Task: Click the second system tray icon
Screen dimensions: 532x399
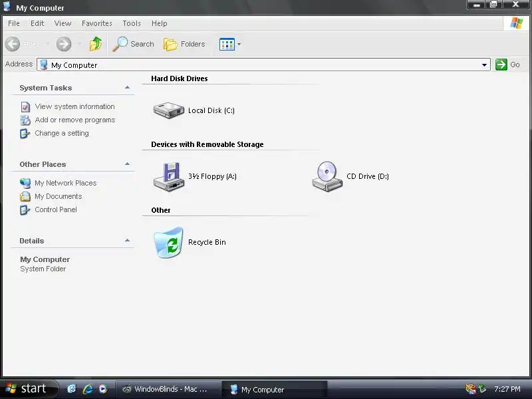Action: [482, 389]
